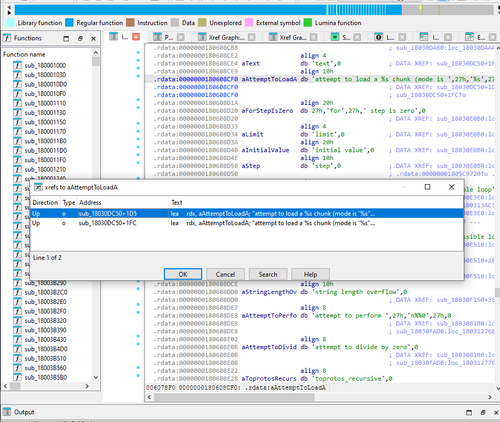Click the Functions panel icon
The image size is (500, 422).
pos(7,38)
